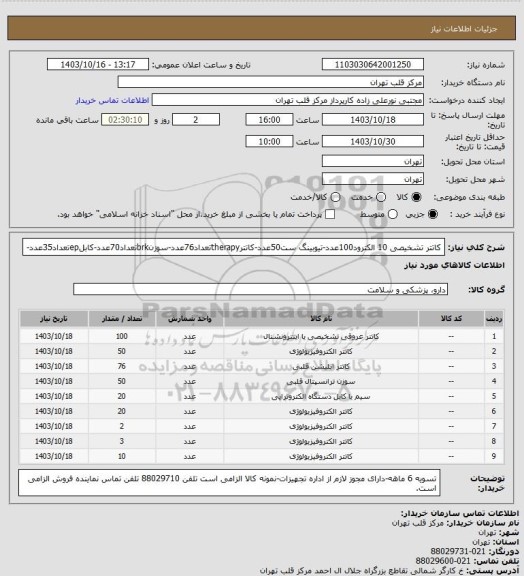Select the خدمت radio button
This screenshot has height=576, width=524.
(381, 197)
